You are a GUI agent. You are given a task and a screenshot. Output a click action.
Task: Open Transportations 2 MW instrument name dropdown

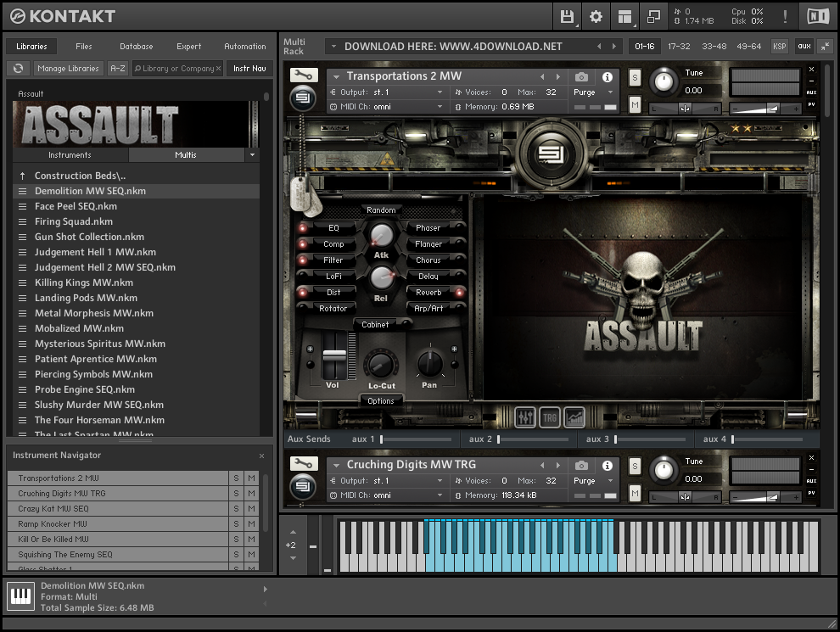tap(337, 76)
